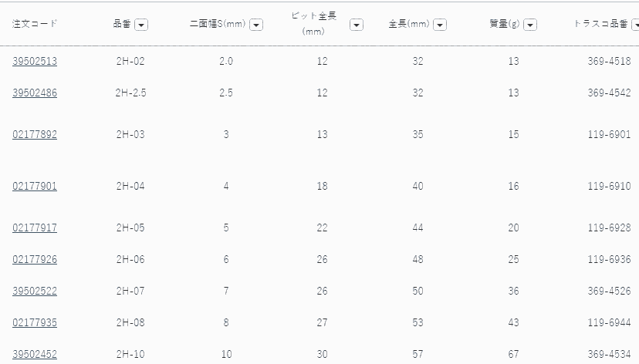Viewport: 639px width, 364px height.
Task: Select order code link 02177935
Action: point(35,322)
